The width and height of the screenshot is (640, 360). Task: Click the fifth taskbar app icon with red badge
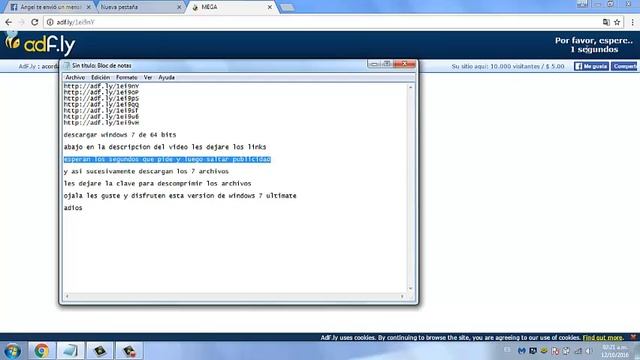point(129,351)
